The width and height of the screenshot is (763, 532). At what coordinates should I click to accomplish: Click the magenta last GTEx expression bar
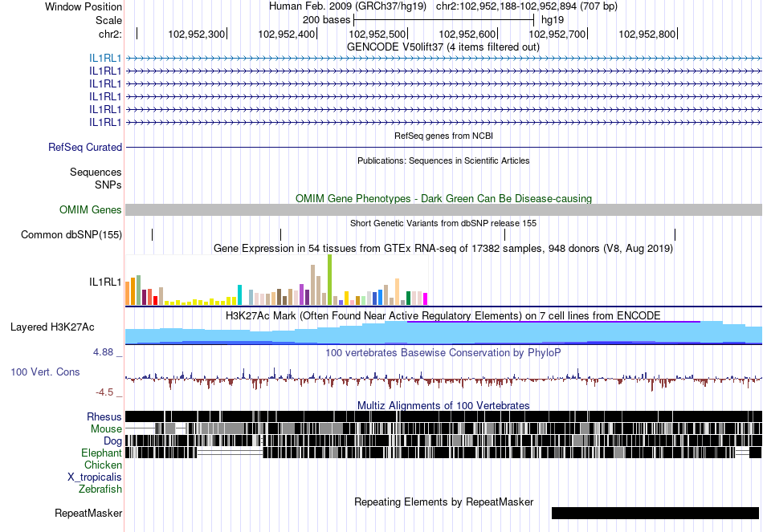pyautogui.click(x=425, y=299)
